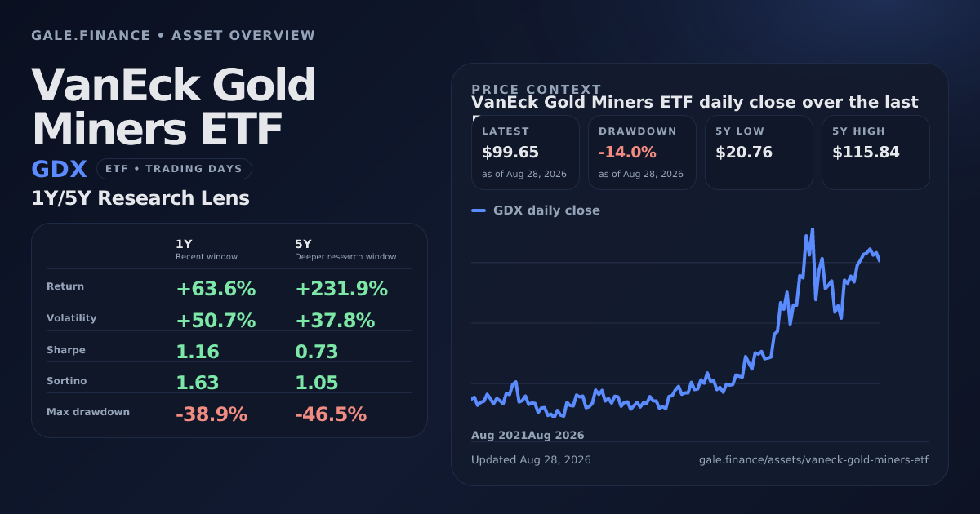Click the 5Y Low $20.76 card

click(x=759, y=153)
